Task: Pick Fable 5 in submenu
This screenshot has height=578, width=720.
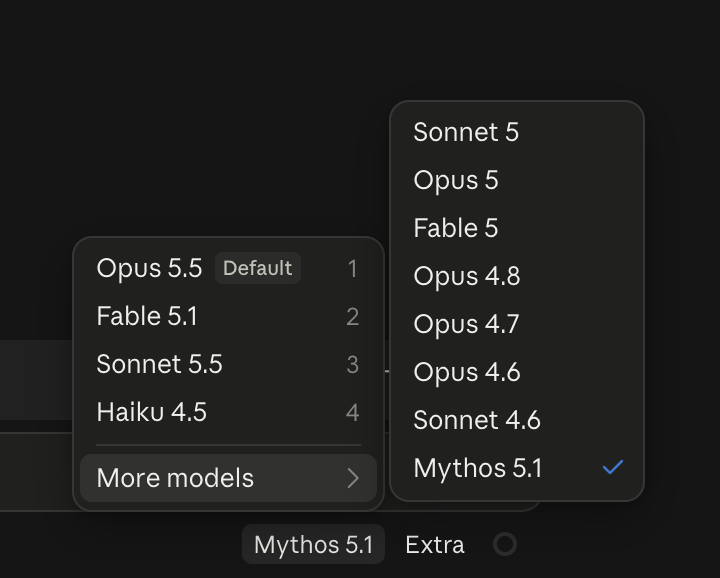Action: point(517,228)
